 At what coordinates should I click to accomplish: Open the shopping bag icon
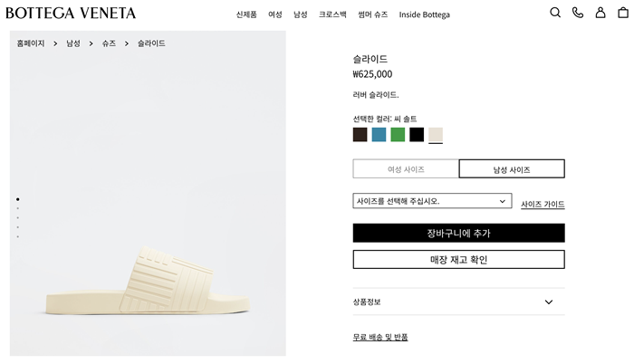tap(623, 13)
